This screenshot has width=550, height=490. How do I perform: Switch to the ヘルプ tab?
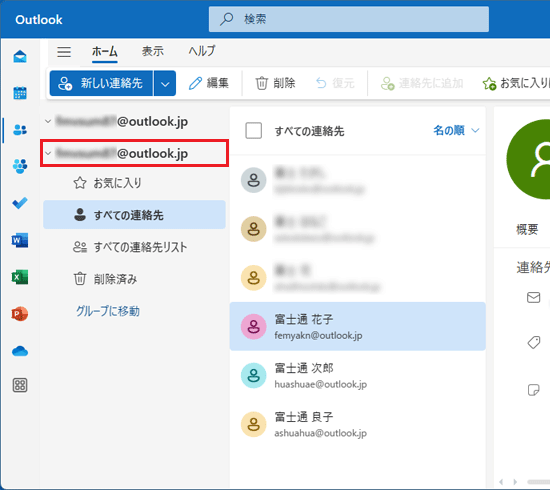[x=202, y=51]
